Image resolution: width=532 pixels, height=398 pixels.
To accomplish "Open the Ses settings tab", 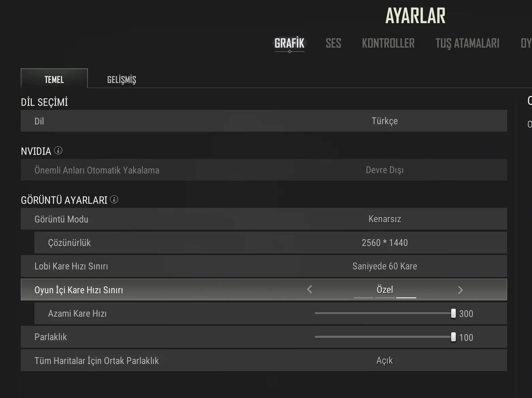I will (333, 44).
